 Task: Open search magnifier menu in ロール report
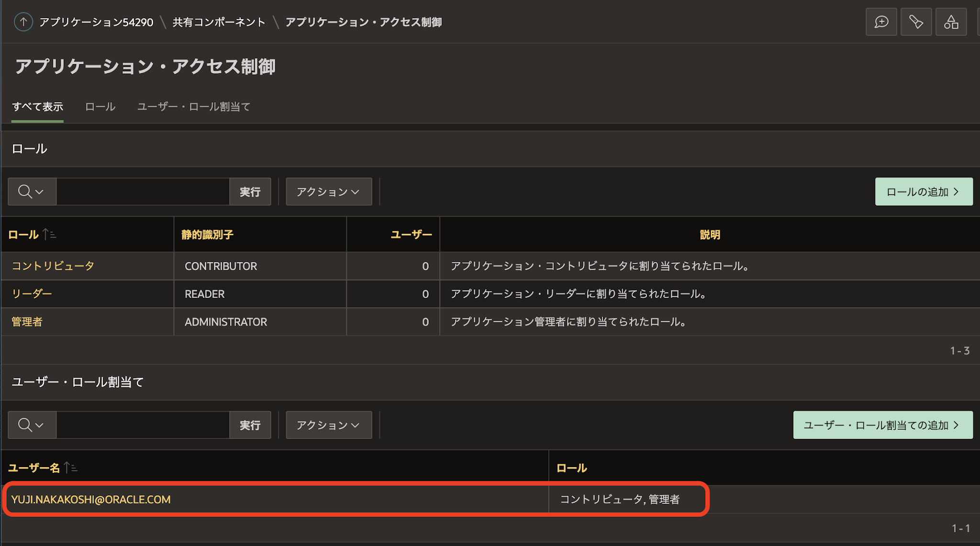pos(32,192)
